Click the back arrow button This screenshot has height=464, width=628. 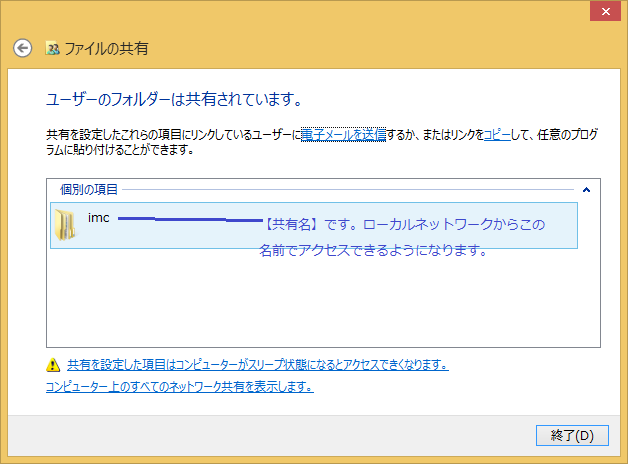pyautogui.click(x=23, y=48)
